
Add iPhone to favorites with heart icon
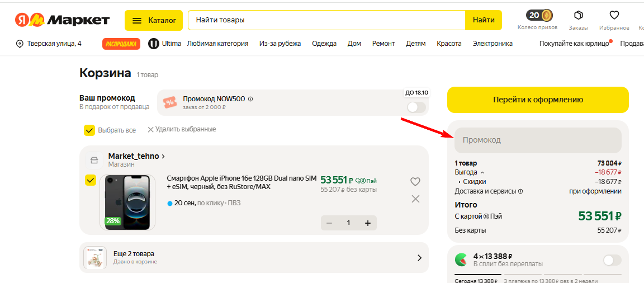(415, 181)
